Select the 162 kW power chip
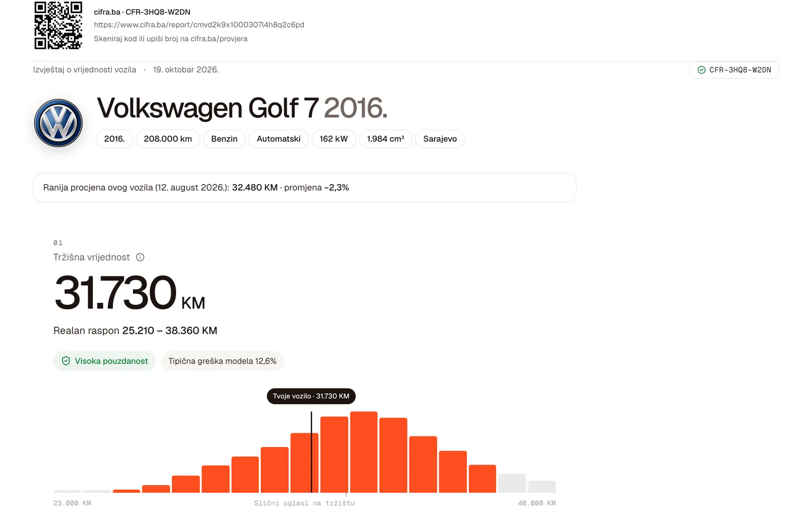 [334, 139]
